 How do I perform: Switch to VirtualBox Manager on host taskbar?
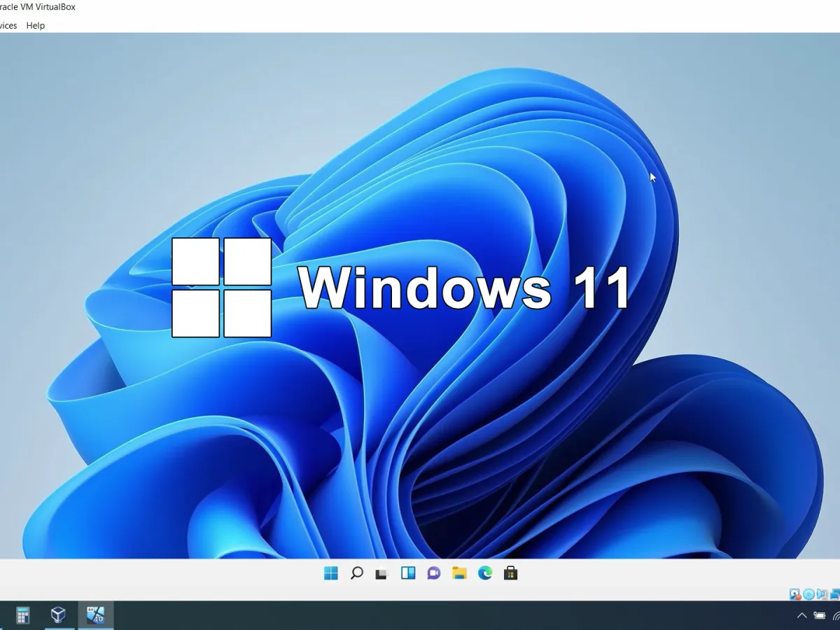tap(58, 615)
